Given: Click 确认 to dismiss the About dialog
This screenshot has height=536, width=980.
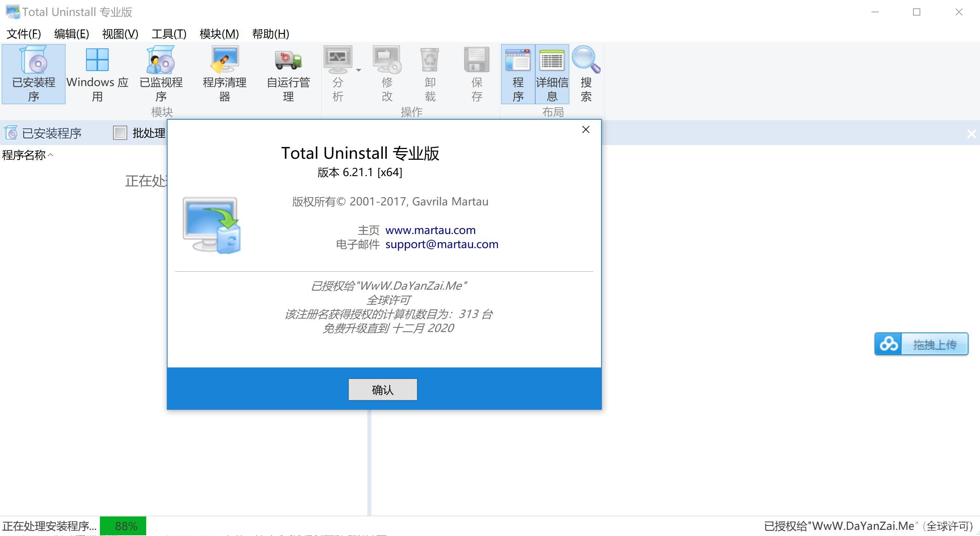Looking at the screenshot, I should tap(383, 390).
